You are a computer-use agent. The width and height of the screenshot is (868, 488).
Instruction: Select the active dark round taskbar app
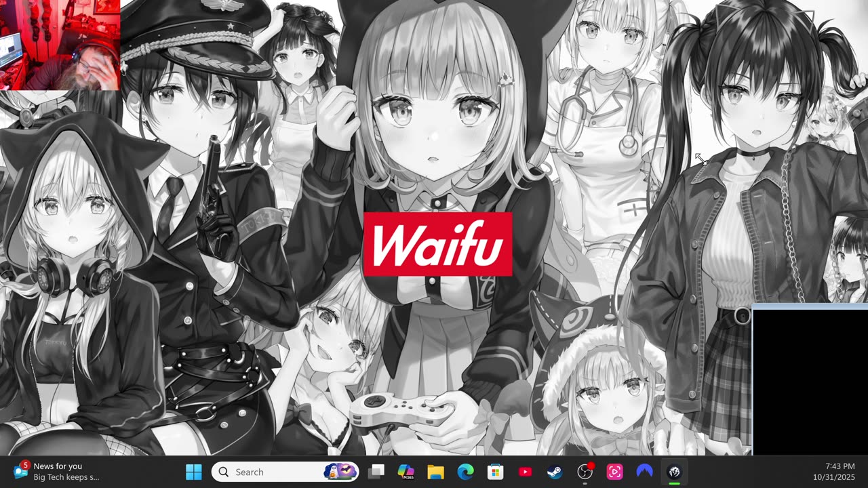[674, 472]
